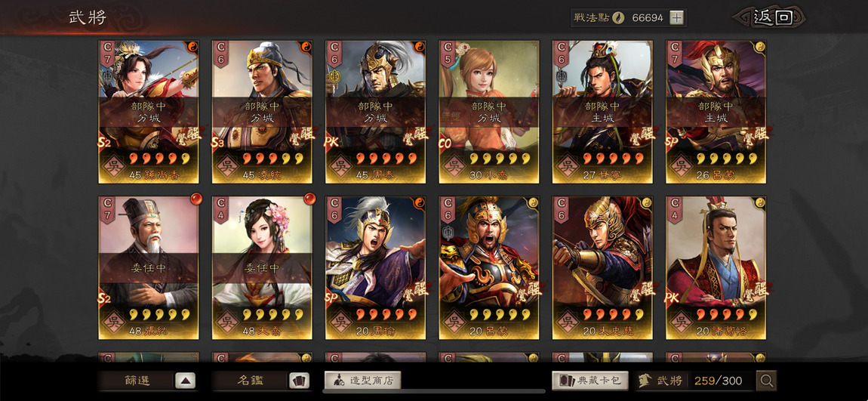Click the 返回 back button
This screenshot has width=868, height=401.
[771, 17]
